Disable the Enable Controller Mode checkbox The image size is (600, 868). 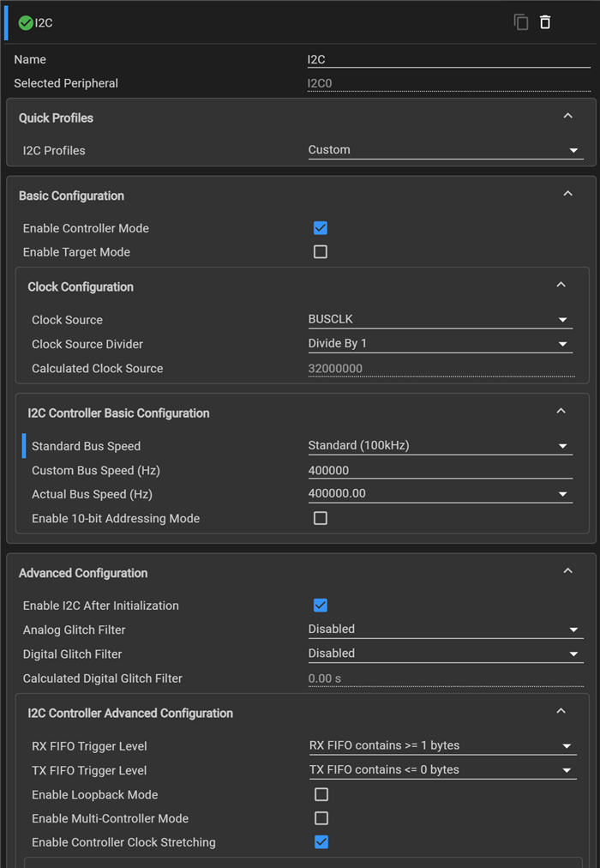click(x=321, y=228)
